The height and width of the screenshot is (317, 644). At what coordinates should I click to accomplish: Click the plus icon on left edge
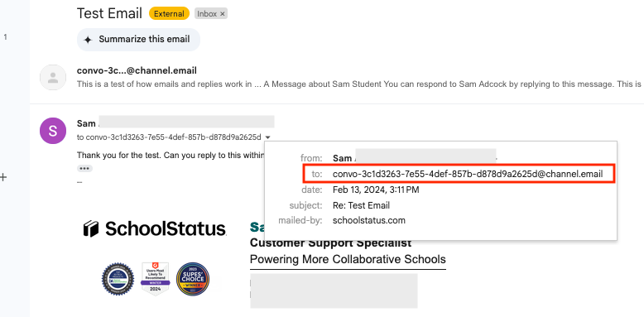(x=3, y=177)
